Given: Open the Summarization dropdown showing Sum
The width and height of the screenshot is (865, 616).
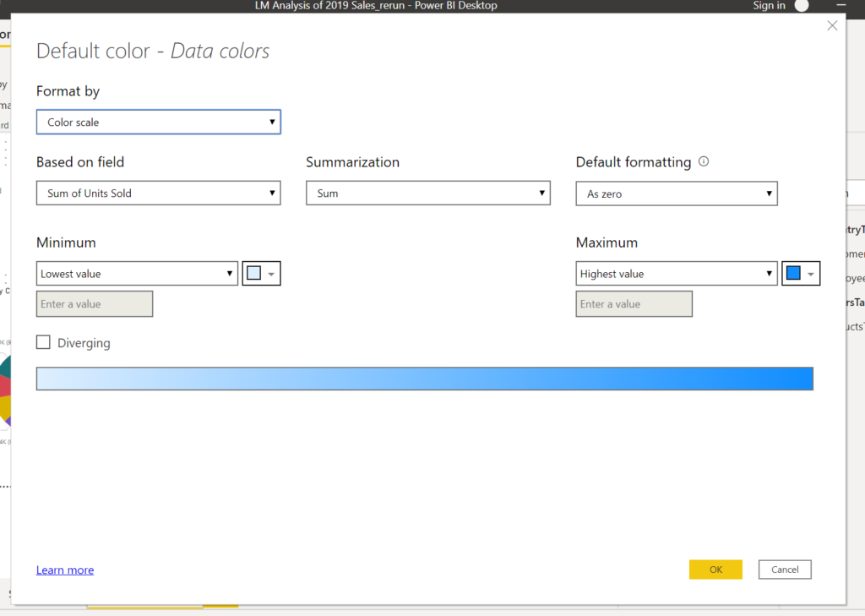Looking at the screenshot, I should [x=427, y=193].
